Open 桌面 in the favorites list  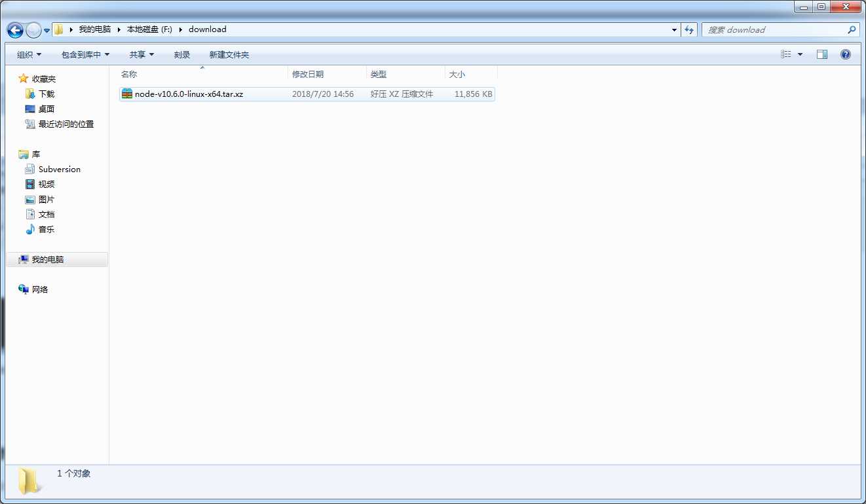click(47, 109)
